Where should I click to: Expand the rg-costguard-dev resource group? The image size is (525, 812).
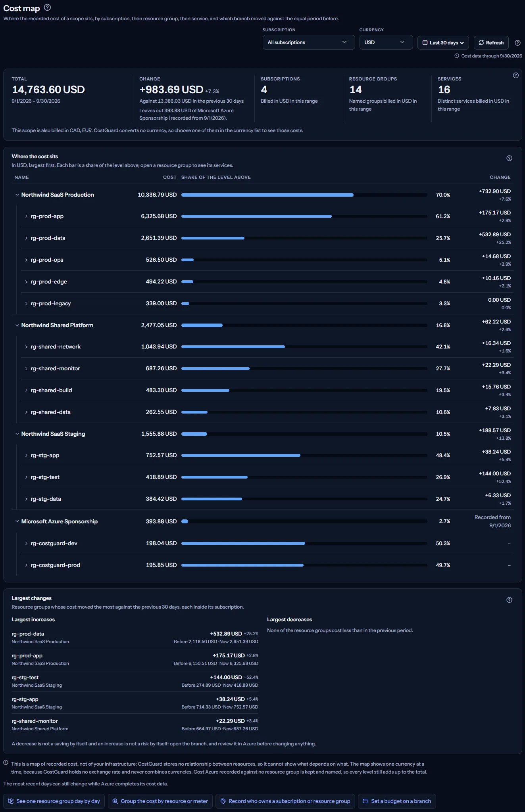click(x=26, y=544)
